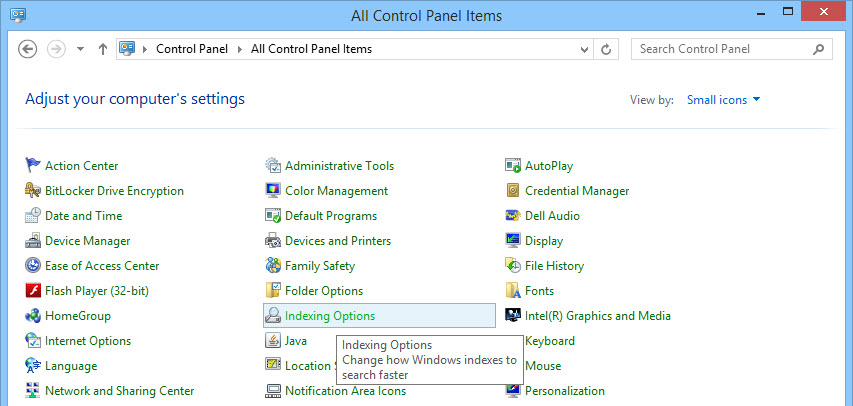Click the Personalization icon
853x406 pixels.
[x=513, y=391]
